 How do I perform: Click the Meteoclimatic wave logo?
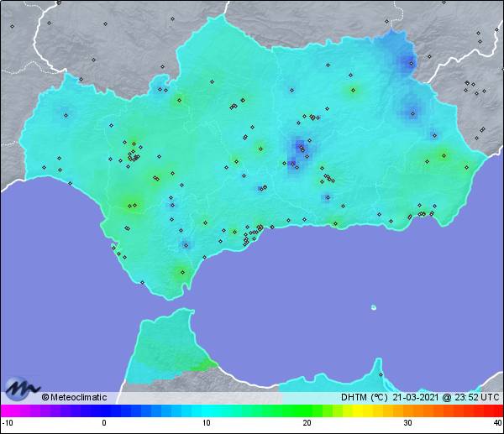coord(22,389)
